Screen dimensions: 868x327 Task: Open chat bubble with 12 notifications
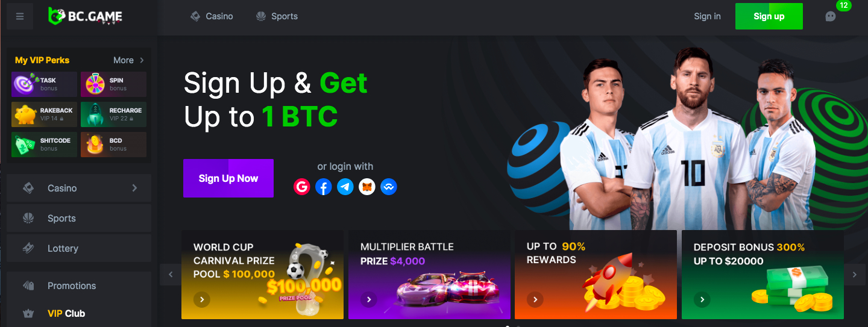click(831, 16)
